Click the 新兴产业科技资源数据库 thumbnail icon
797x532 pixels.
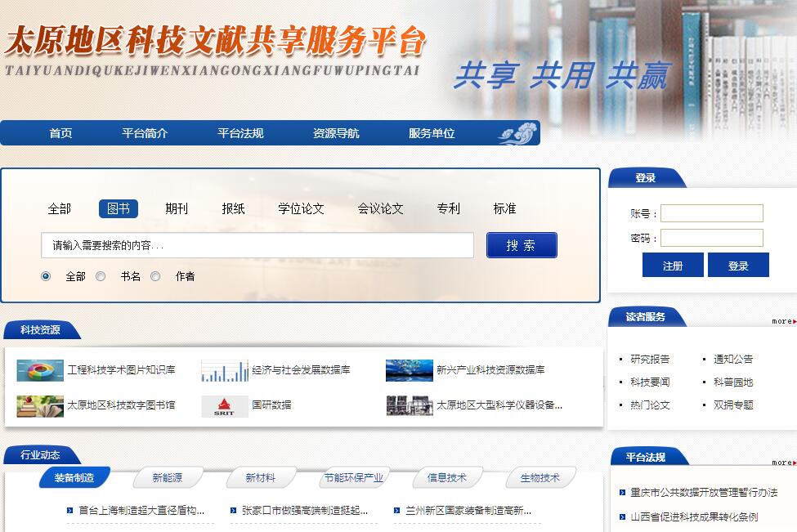point(409,371)
